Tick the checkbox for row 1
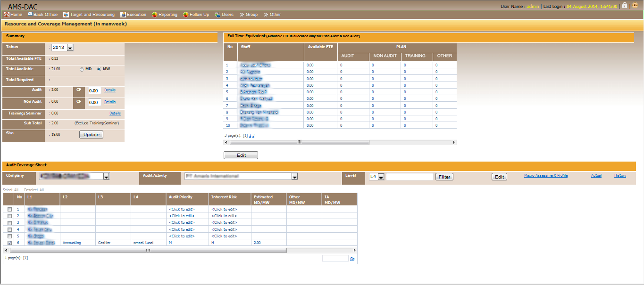 (x=10, y=209)
